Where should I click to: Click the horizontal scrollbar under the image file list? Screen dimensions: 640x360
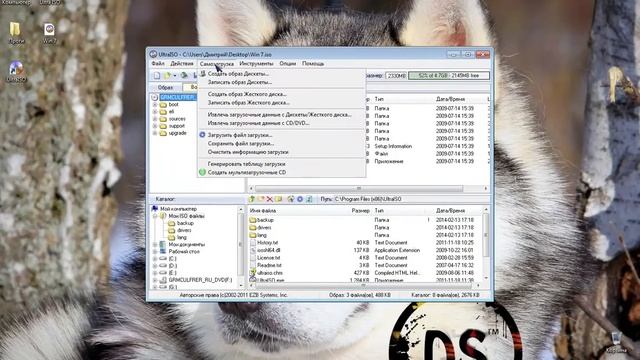tap(368, 189)
